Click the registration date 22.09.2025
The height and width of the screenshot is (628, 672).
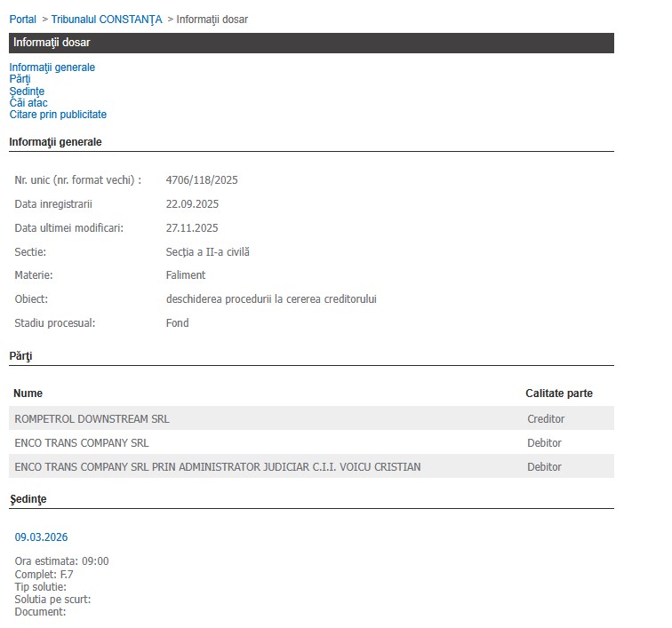(192, 204)
